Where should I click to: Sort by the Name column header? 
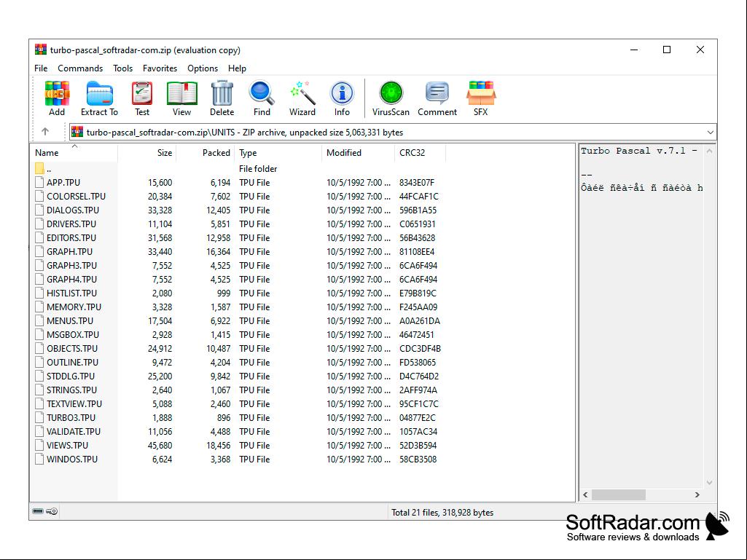tap(74, 152)
